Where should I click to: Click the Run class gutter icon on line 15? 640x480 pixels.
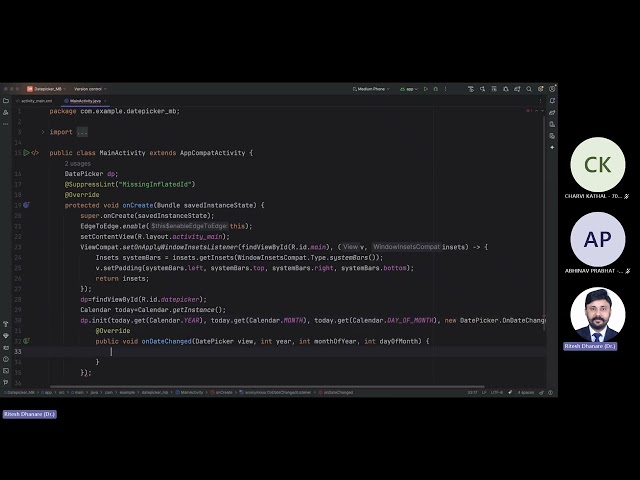tap(27, 153)
